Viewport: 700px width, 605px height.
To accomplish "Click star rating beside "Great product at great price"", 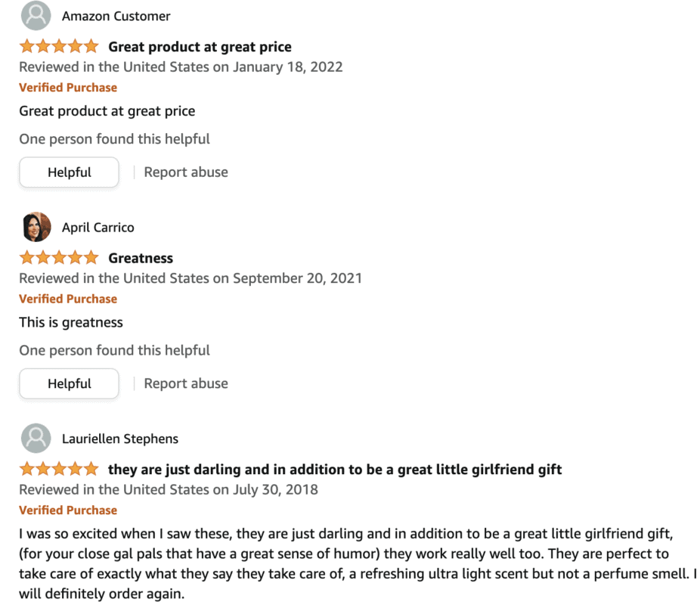I will pos(59,47).
